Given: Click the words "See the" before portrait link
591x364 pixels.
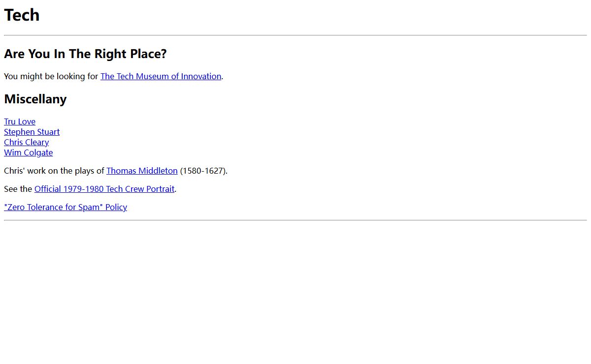Looking at the screenshot, I should tap(18, 189).
